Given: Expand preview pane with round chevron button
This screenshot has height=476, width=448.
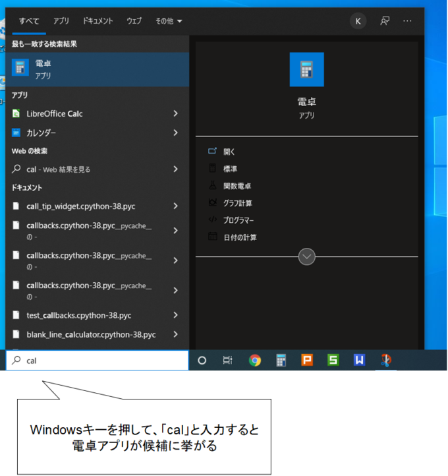Looking at the screenshot, I should [x=306, y=257].
